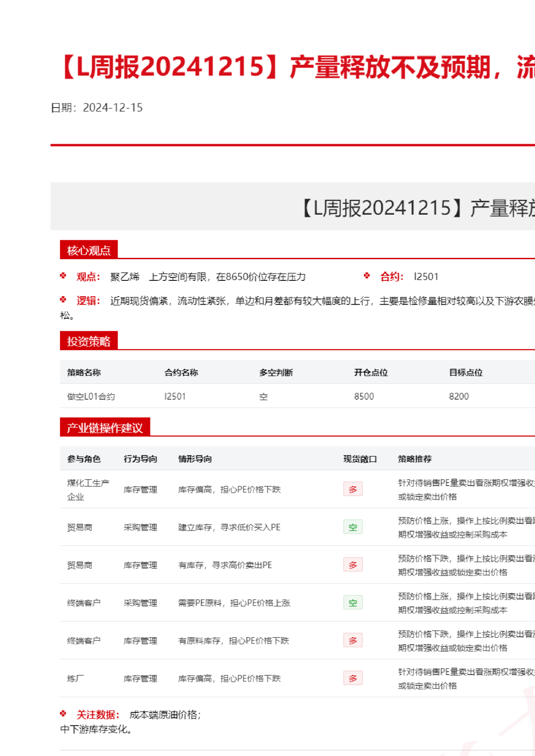
Task: Click the diamond bullet before 关注数据
Action: (x=63, y=714)
